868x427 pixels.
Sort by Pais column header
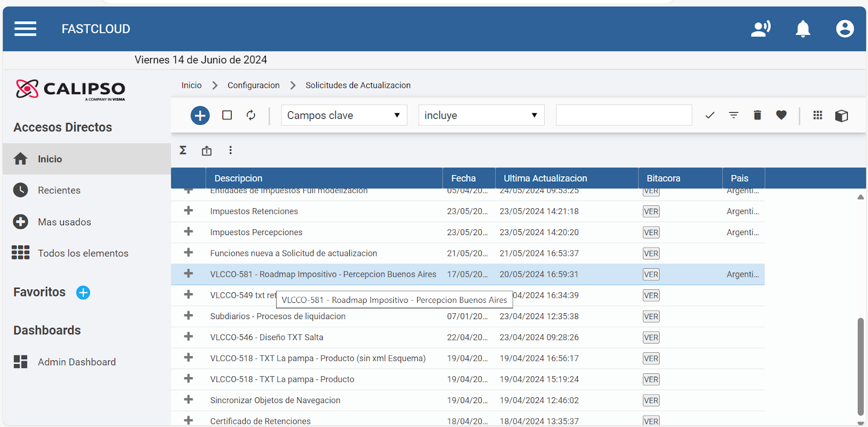click(x=743, y=178)
